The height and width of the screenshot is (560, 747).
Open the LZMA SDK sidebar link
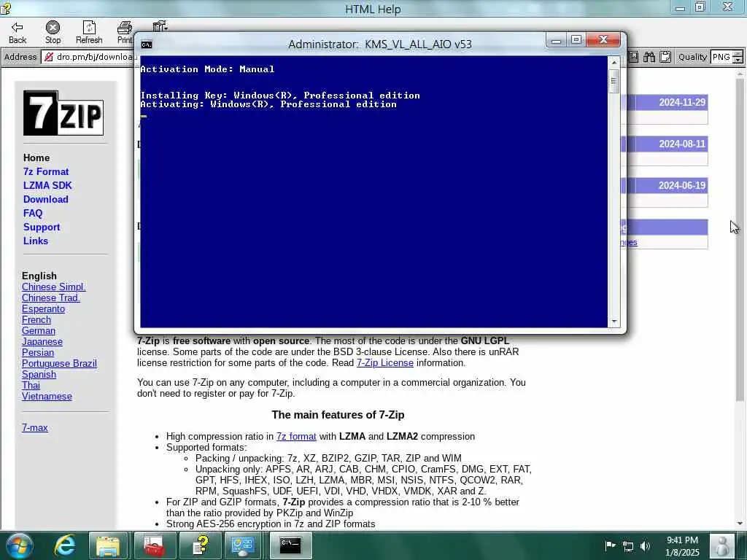pyautogui.click(x=47, y=185)
